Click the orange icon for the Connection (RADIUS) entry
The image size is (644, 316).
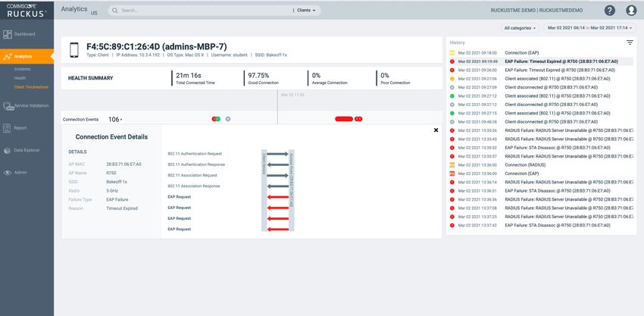452,164
